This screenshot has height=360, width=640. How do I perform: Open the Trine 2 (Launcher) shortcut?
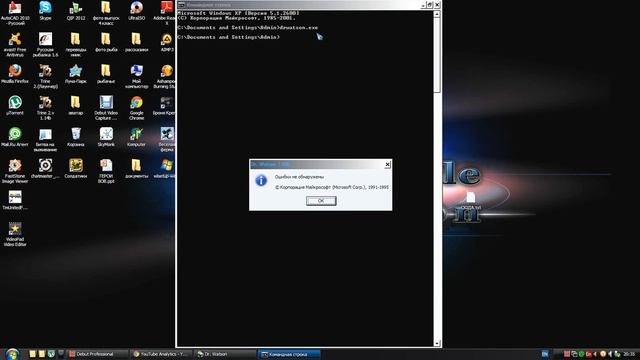(x=45, y=76)
